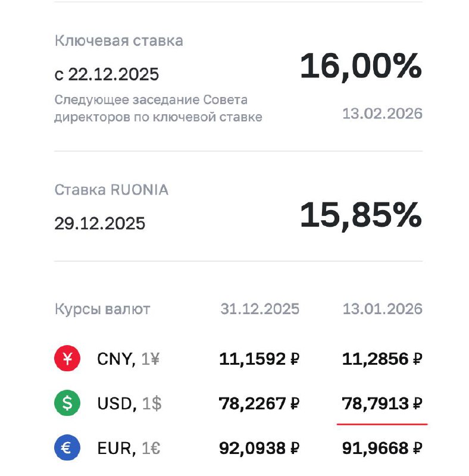The width and height of the screenshot is (469, 476).
Task: Click the 15,85% RUONIA rate value
Action: (361, 215)
